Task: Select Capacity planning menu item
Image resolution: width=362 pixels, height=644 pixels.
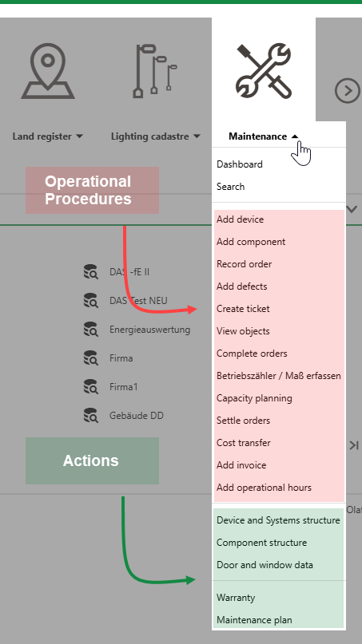Action: (x=254, y=398)
